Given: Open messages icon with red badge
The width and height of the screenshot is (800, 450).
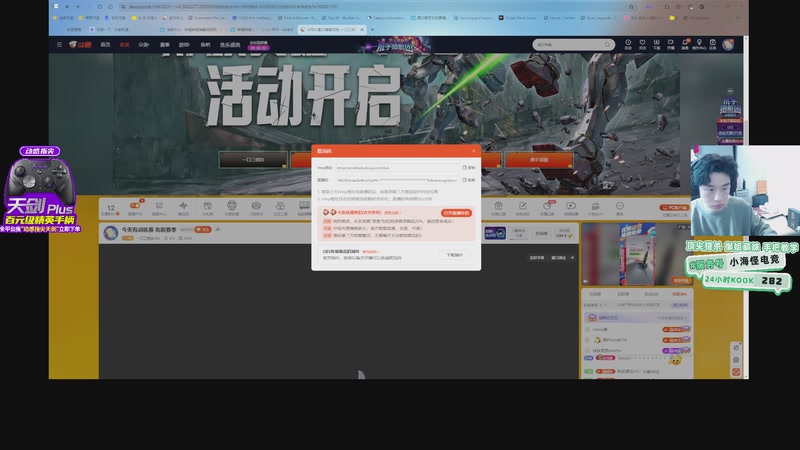Looking at the screenshot, I should click(685, 44).
